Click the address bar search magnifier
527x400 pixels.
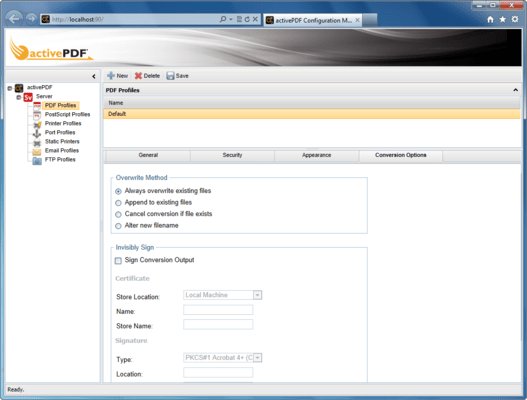pos(223,19)
